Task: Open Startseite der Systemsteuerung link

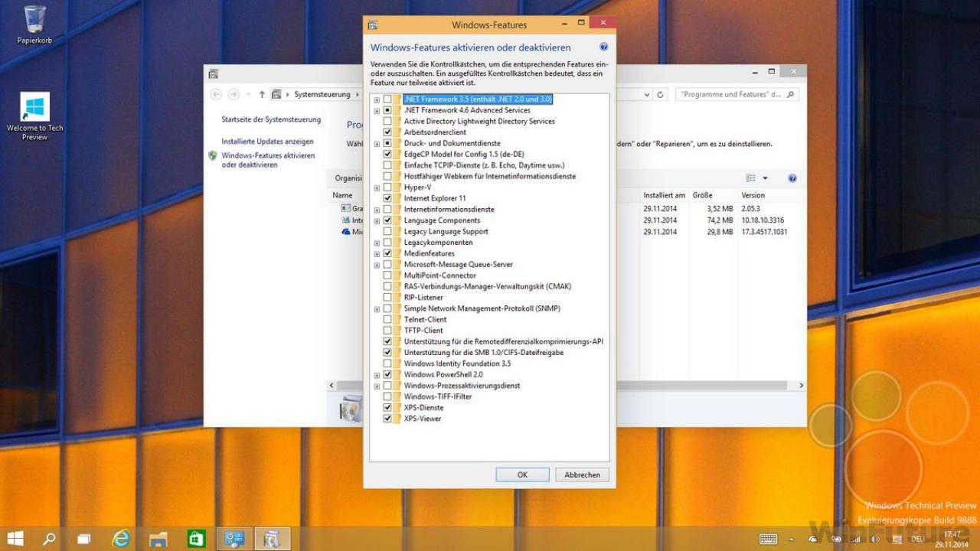Action: (x=271, y=119)
